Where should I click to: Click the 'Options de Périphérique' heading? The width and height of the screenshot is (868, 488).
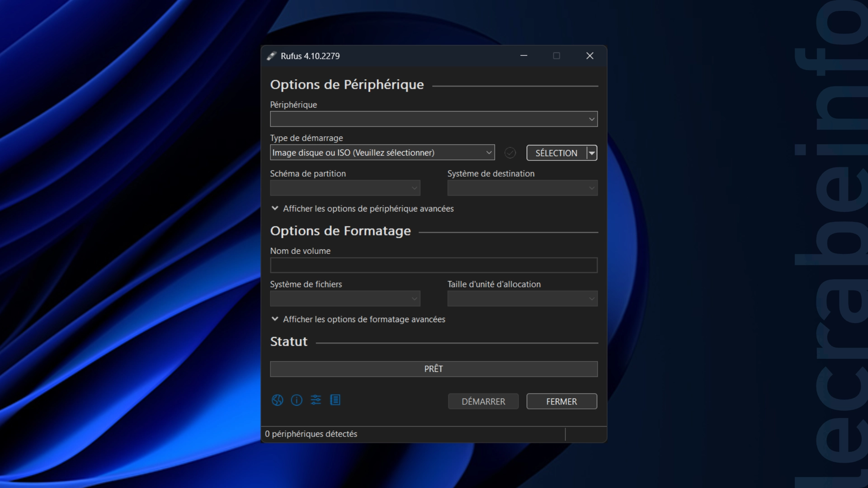[x=347, y=84]
